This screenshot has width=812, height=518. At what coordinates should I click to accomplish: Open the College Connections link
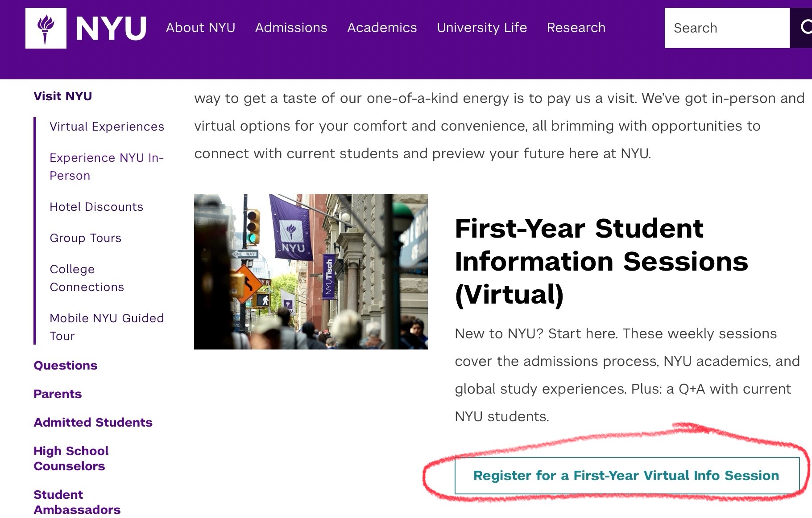coord(87,278)
